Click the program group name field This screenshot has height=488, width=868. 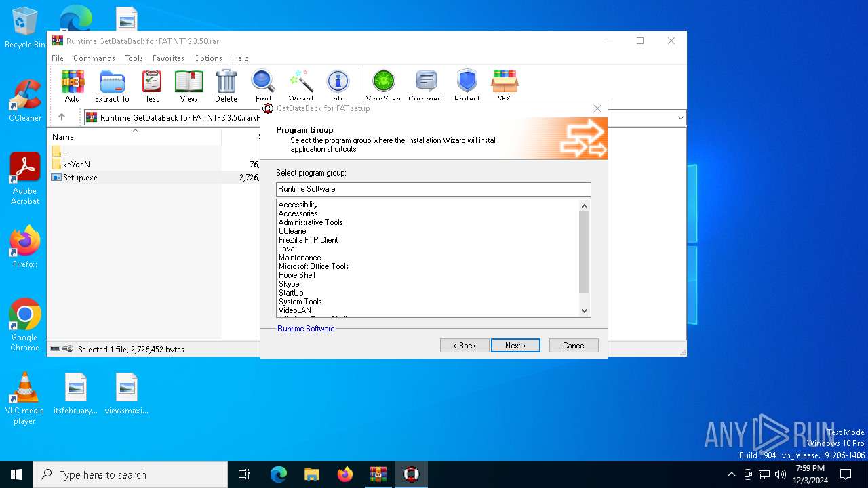pyautogui.click(x=433, y=189)
